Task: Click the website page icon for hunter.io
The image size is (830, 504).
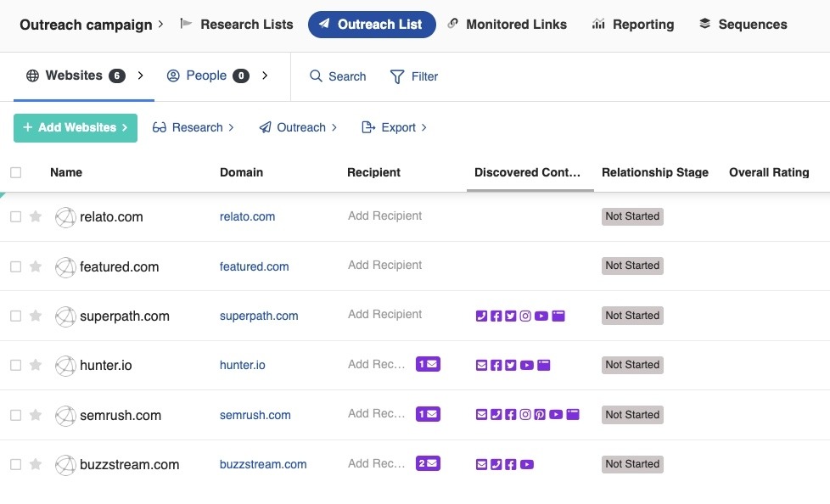Action: pos(543,364)
